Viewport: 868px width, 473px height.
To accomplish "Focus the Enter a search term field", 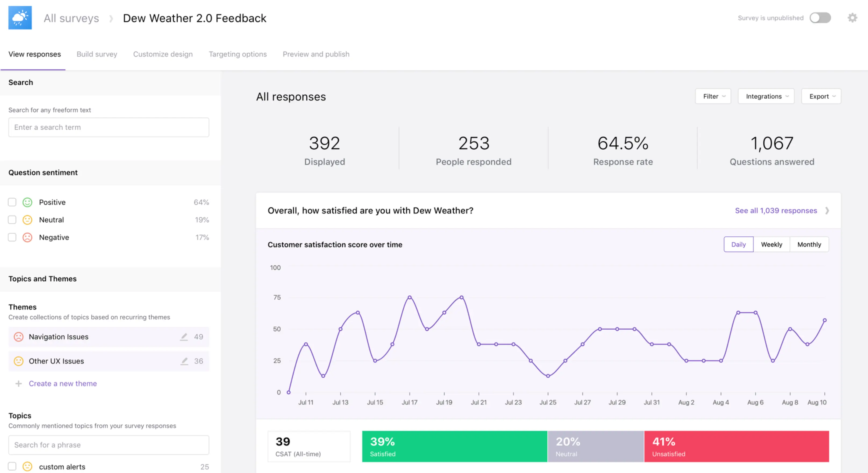I will [x=109, y=127].
